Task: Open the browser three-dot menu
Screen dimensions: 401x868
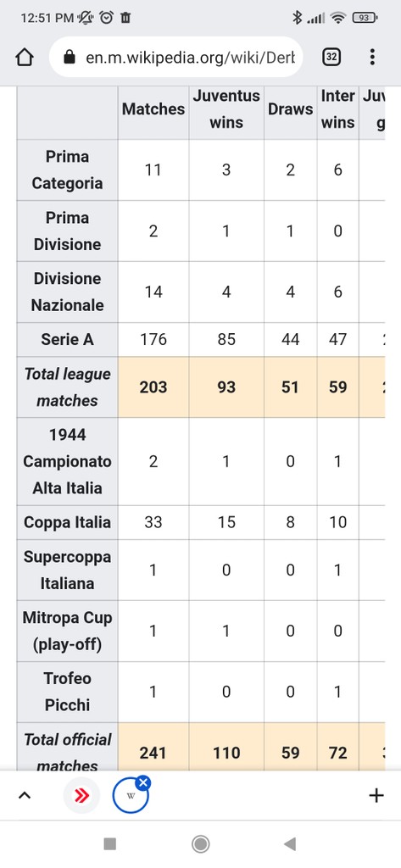Action: (372, 57)
